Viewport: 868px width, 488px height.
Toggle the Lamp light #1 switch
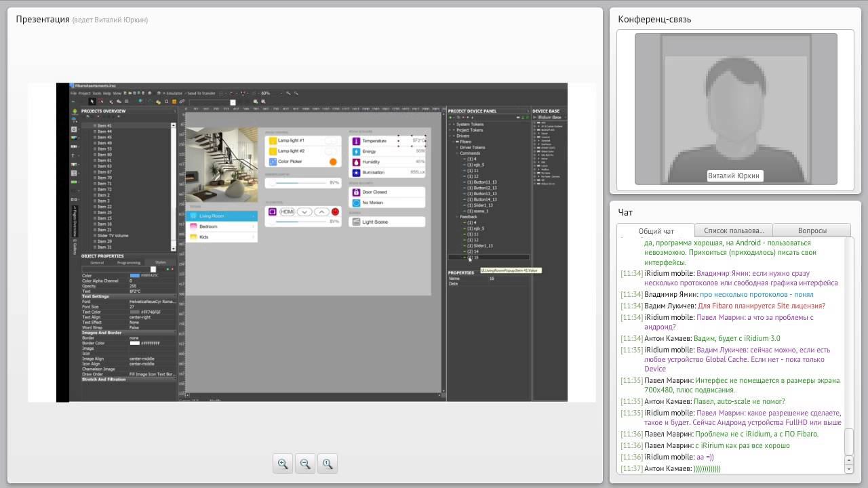[x=332, y=140]
